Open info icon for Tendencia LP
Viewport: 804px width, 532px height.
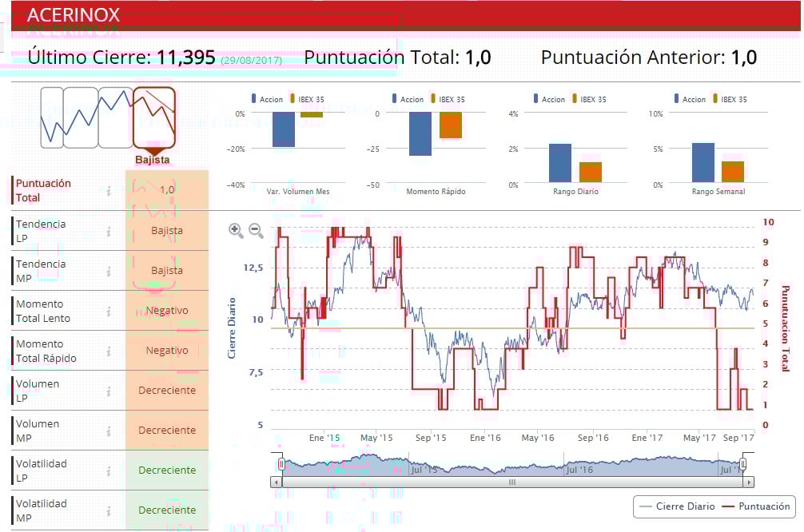(109, 232)
